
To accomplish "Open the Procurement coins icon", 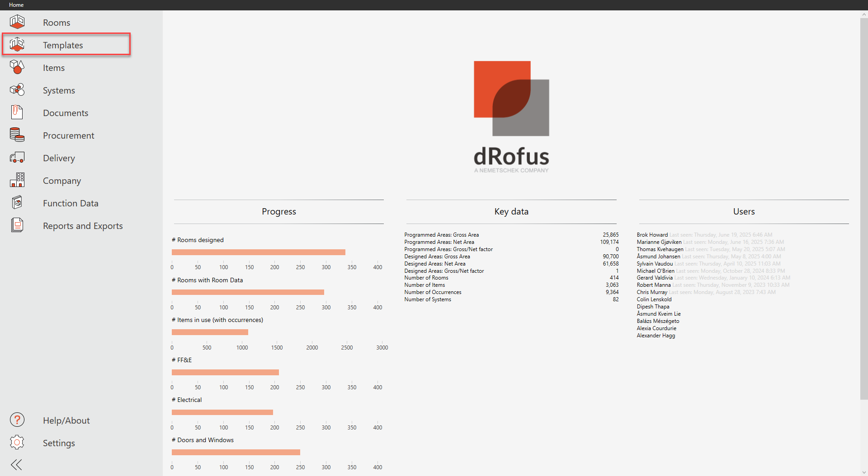I will [x=17, y=135].
